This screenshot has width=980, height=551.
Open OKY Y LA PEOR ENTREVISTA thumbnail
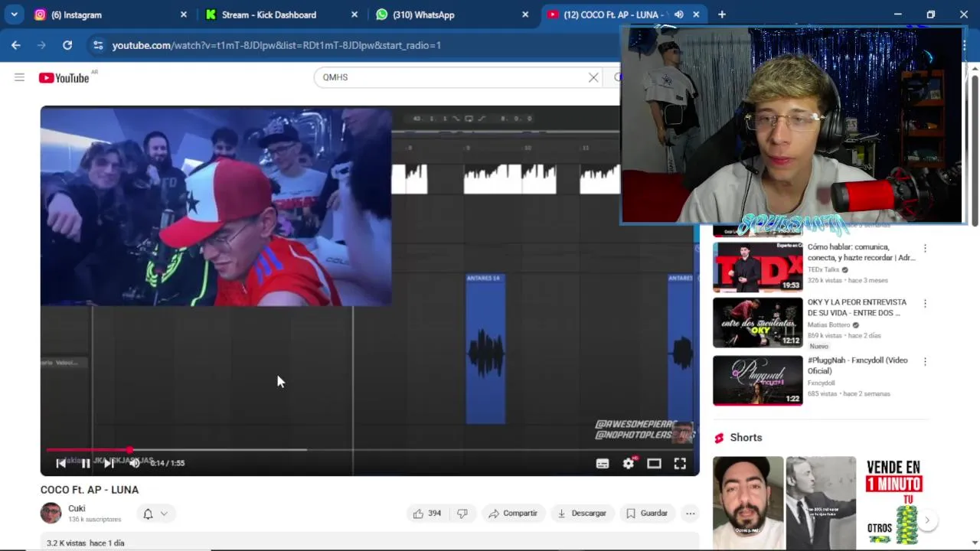coord(758,322)
